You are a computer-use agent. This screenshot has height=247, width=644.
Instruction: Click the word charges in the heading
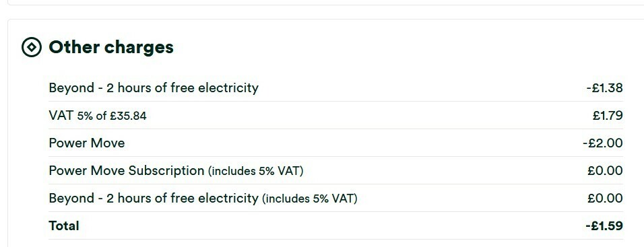[139, 48]
